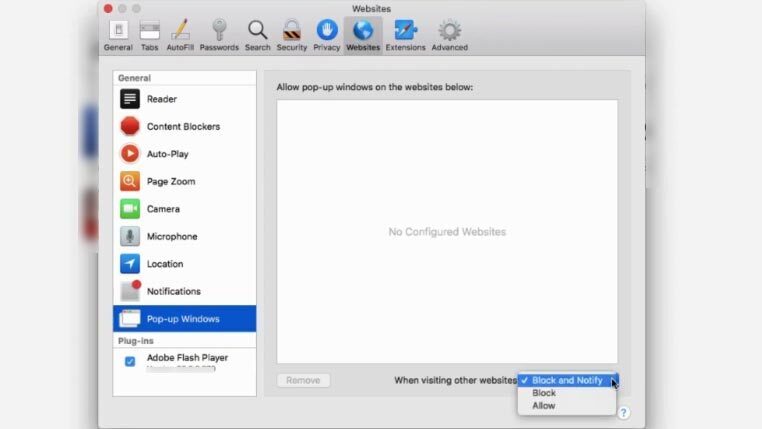Open Extensions preferences
This screenshot has height=429, width=762.
pyautogui.click(x=405, y=34)
